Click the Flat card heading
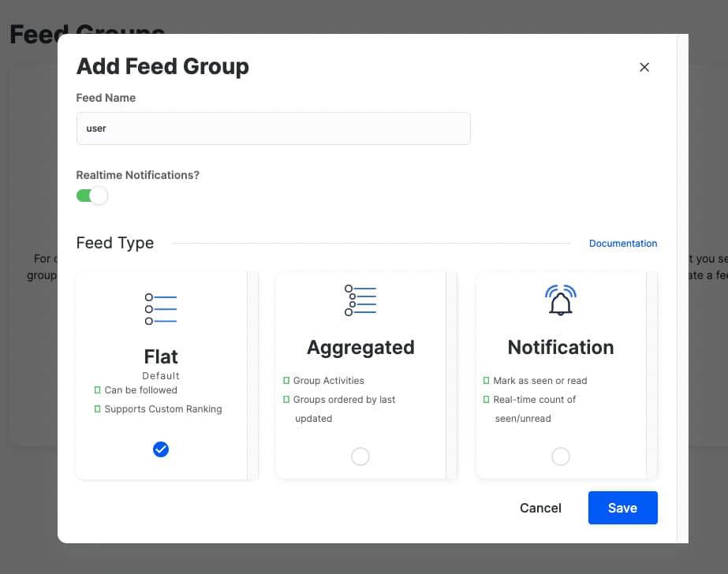728x574 pixels. 161,357
